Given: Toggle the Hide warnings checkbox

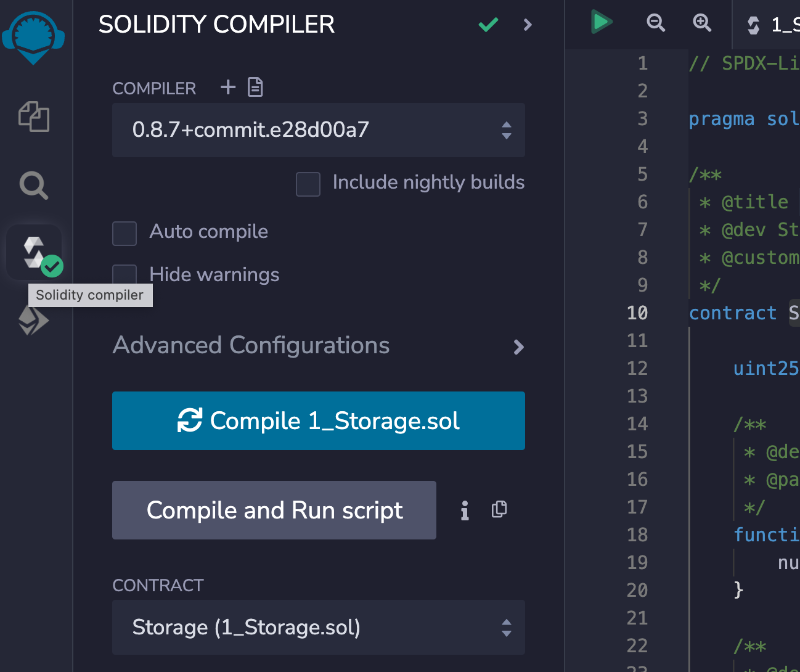Looking at the screenshot, I should pyautogui.click(x=124, y=274).
